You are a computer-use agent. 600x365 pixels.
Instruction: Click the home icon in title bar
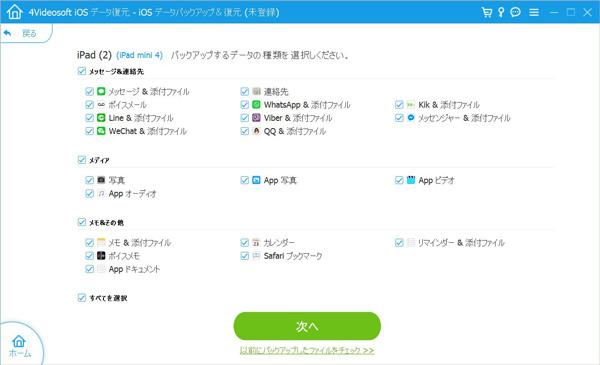click(15, 12)
